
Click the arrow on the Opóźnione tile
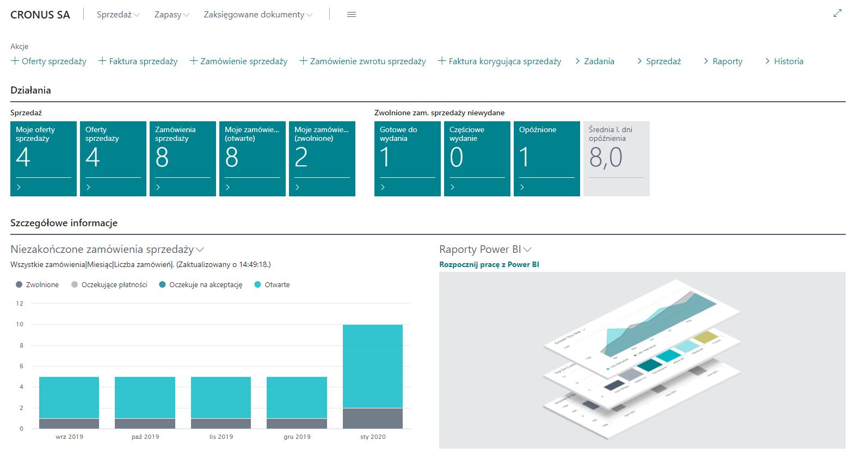tap(522, 187)
